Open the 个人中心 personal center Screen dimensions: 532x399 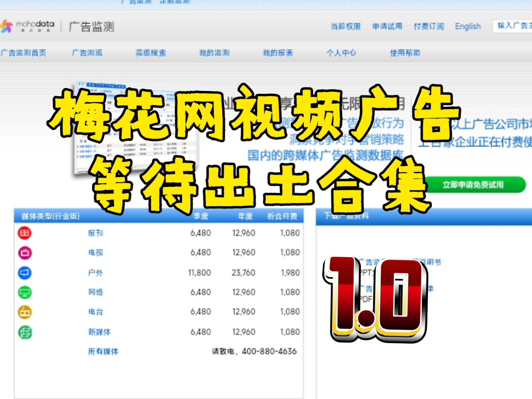click(342, 53)
